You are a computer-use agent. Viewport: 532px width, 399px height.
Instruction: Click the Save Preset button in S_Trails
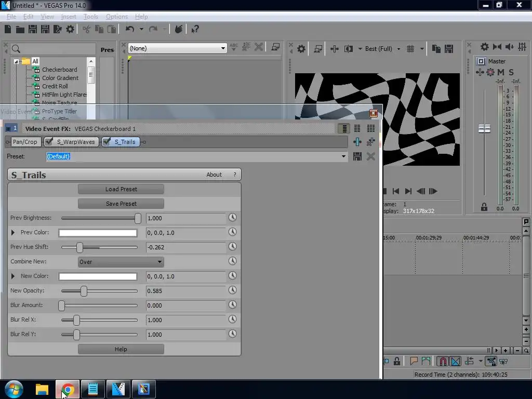click(x=121, y=204)
